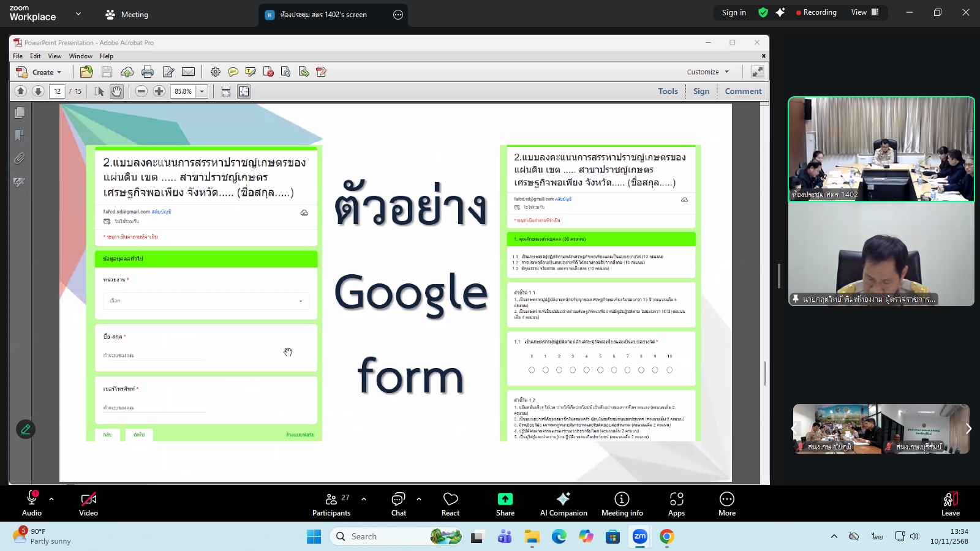Switch to the Meeting tab in Zoom
This screenshot has width=980, height=551.
(134, 13)
